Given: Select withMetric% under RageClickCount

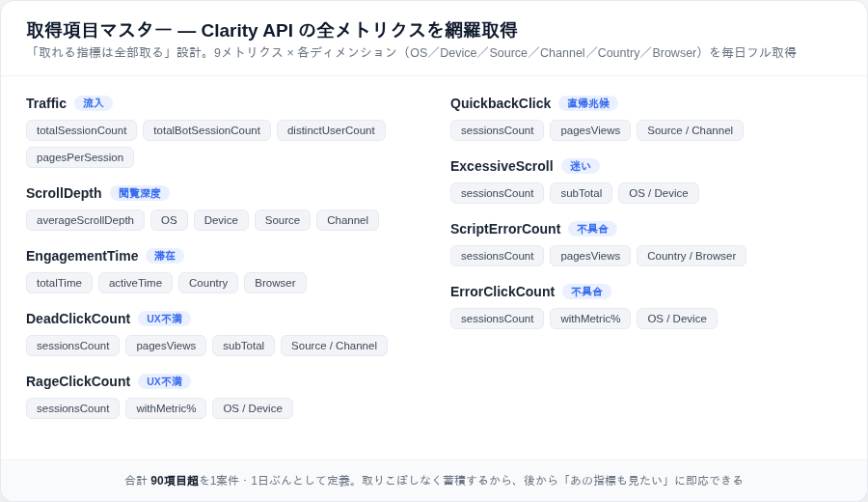Looking at the screenshot, I should click(x=166, y=408).
